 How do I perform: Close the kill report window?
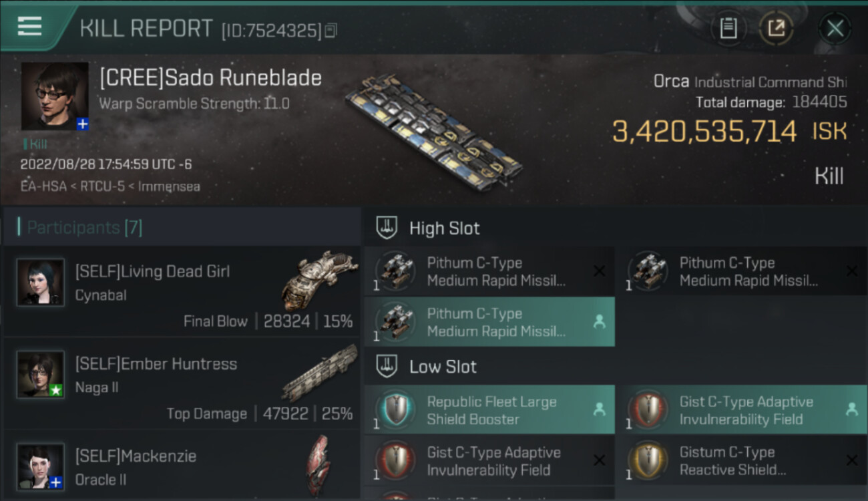835,28
